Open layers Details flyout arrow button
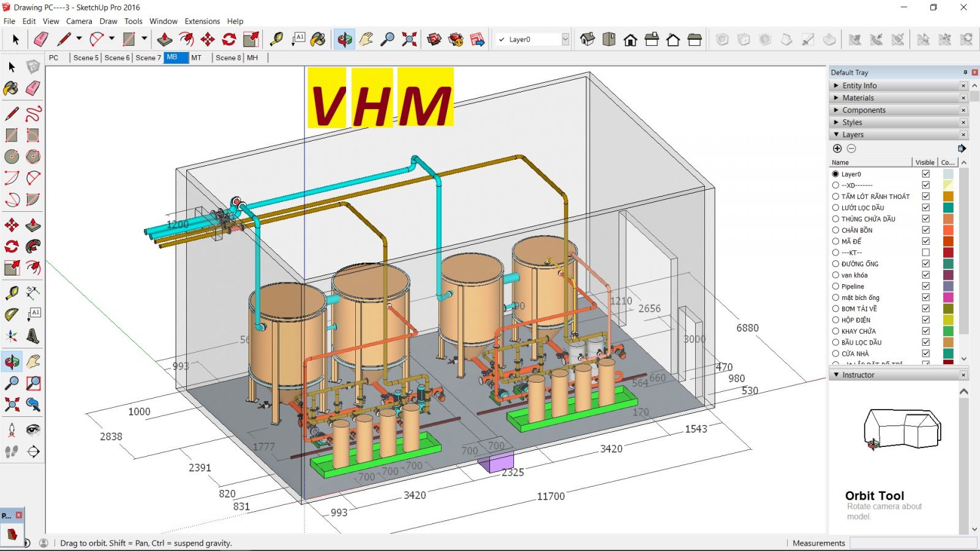Screen dimensions: 980x551 coord(962,148)
